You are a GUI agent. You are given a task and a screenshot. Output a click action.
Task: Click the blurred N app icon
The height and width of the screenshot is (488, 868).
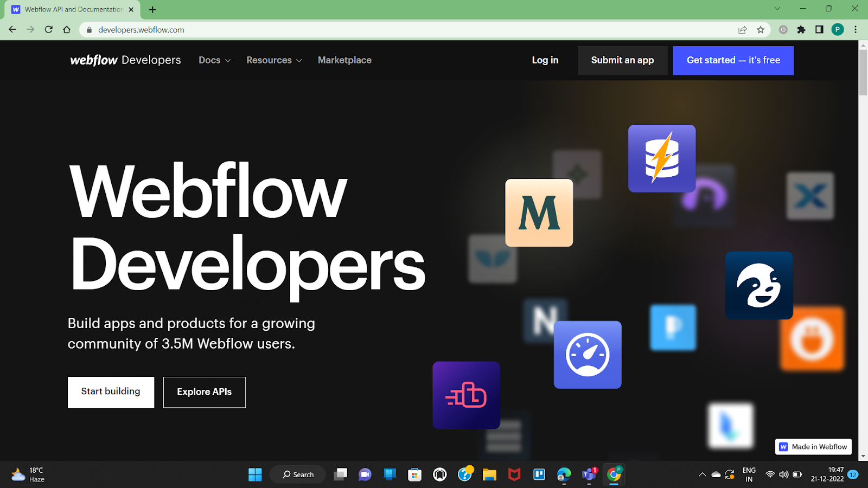coord(545,320)
